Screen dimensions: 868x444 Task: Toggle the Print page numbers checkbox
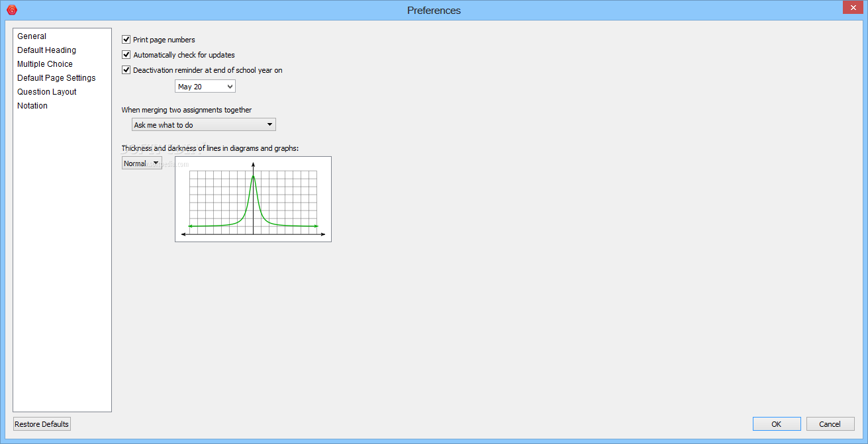126,40
